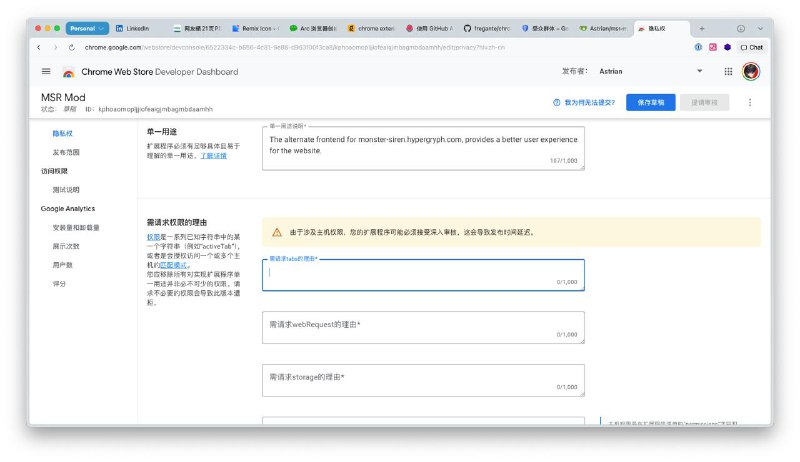
Task: Switch to the Astrian/msr tab
Action: (x=603, y=29)
